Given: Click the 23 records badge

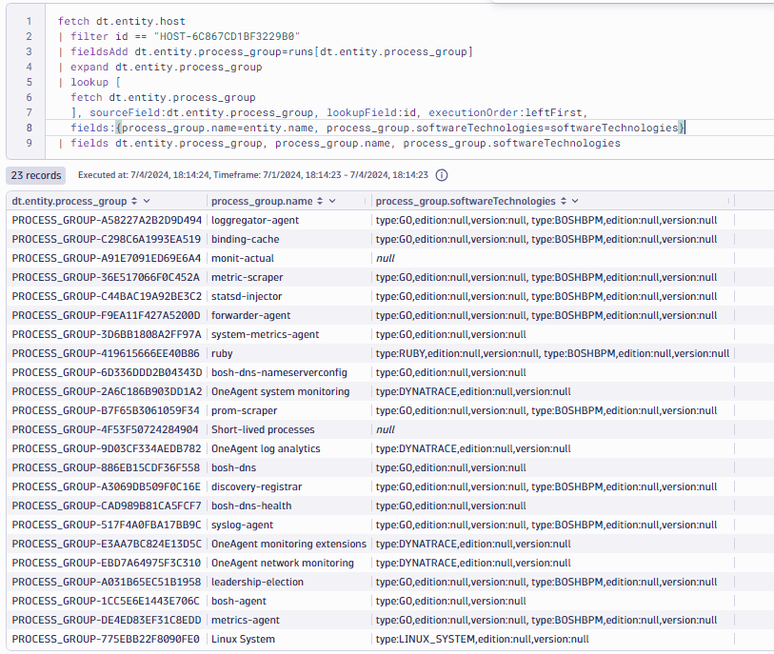Looking at the screenshot, I should (36, 175).
